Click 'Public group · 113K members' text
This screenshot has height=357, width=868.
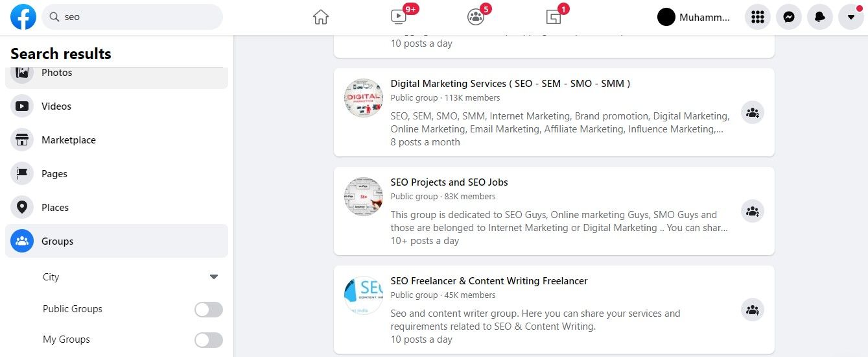coord(445,98)
